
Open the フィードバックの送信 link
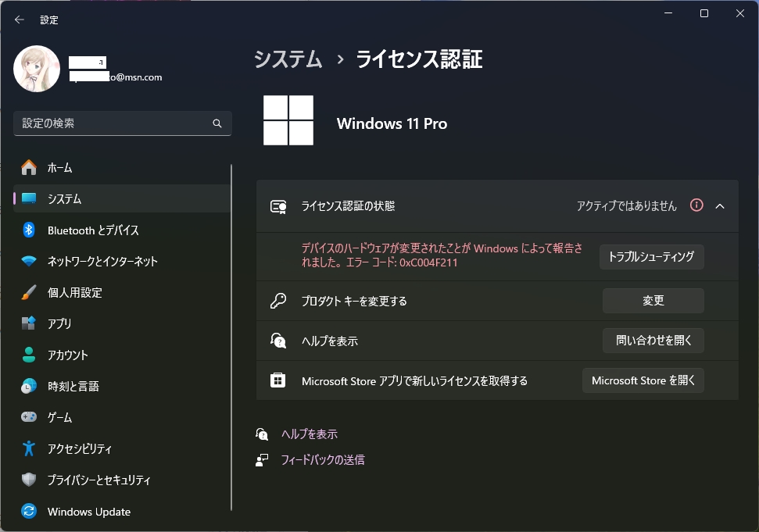(323, 460)
